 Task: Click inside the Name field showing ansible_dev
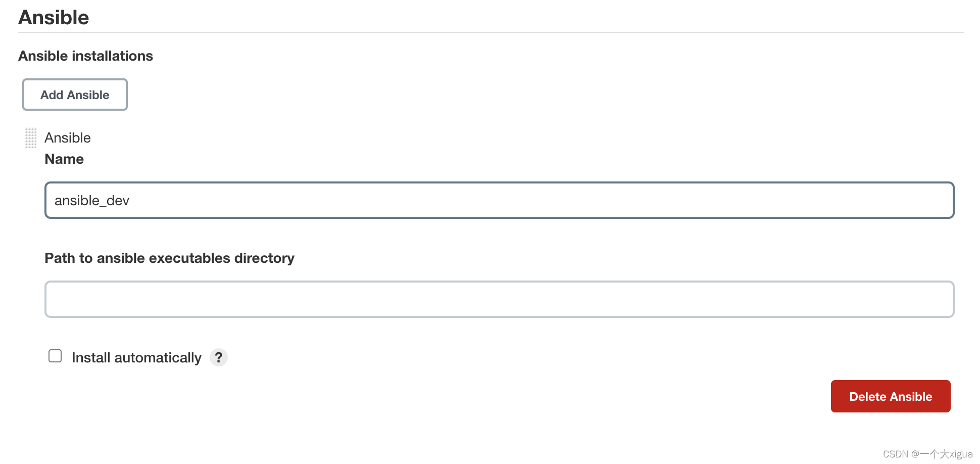pyautogui.click(x=499, y=200)
